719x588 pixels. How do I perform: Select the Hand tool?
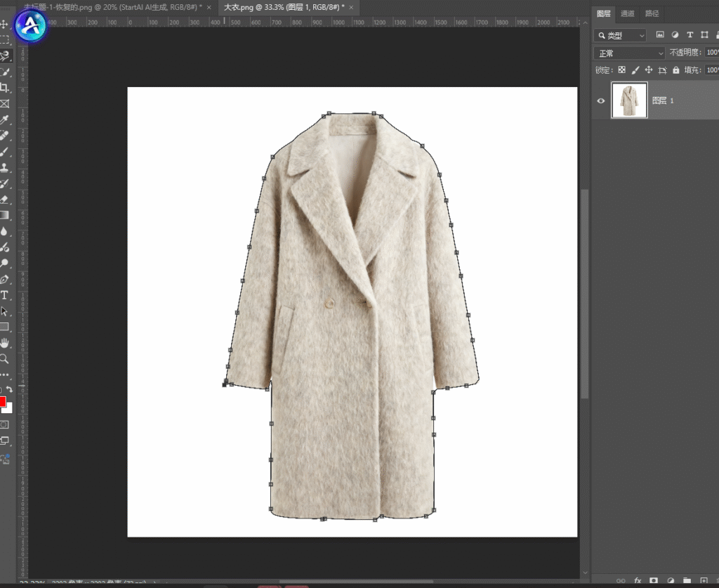tap(5, 343)
